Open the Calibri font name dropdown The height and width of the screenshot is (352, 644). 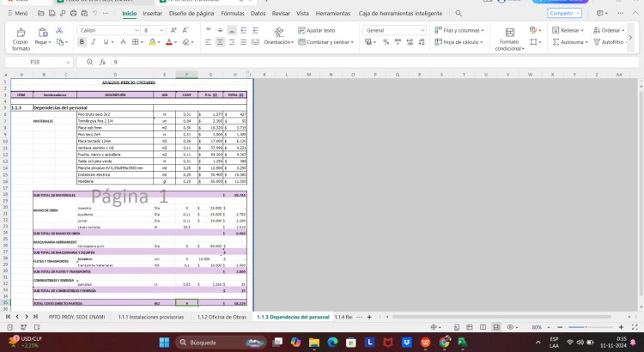pos(137,30)
